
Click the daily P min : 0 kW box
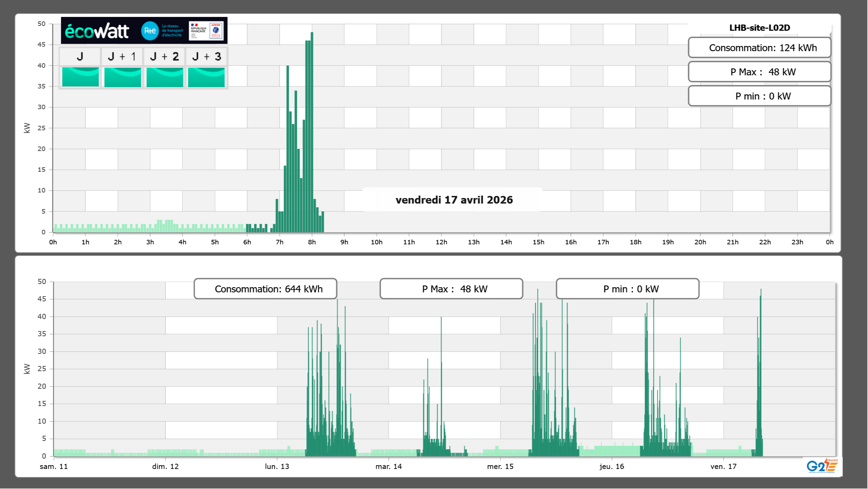coord(759,96)
